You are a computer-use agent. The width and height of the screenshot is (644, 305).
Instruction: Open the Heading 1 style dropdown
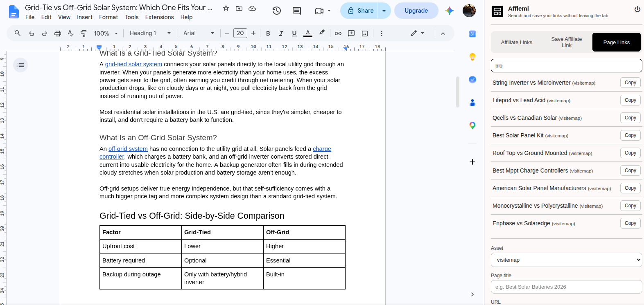pyautogui.click(x=150, y=33)
